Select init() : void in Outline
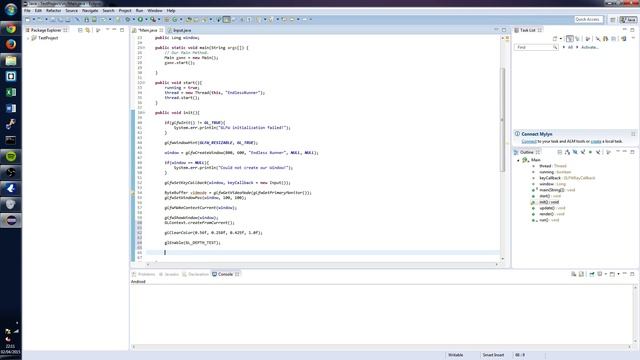 [x=549, y=202]
